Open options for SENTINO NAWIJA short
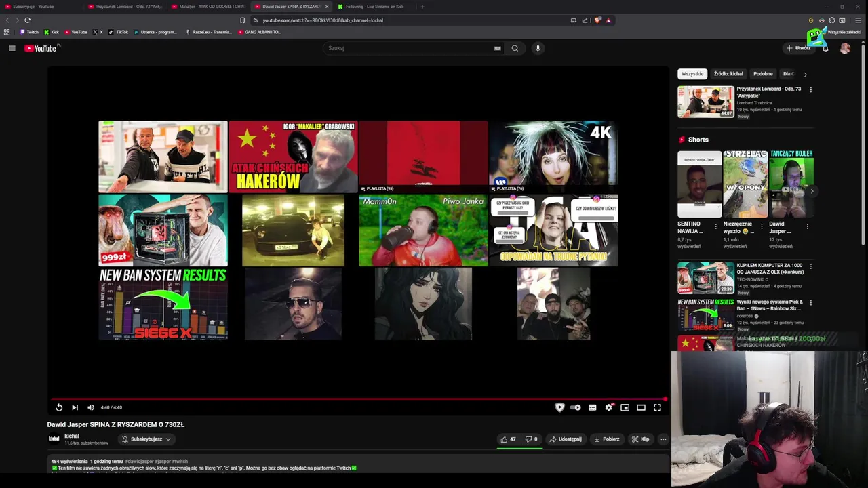This screenshot has height=488, width=868. [x=715, y=226]
